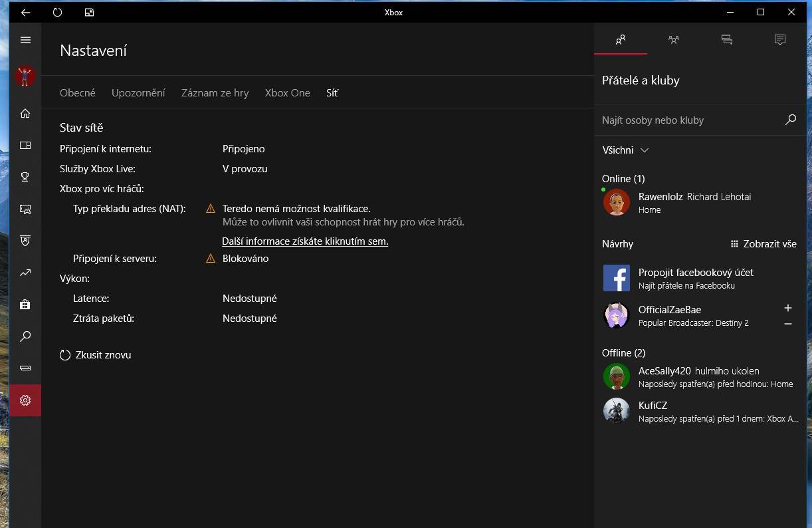Image resolution: width=812 pixels, height=528 pixels.
Task: Expand the Všichni filter dropdown
Action: pyautogui.click(x=625, y=150)
